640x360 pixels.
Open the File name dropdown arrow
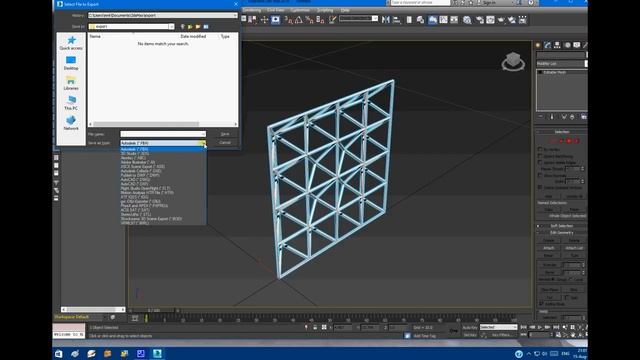[x=203, y=134]
